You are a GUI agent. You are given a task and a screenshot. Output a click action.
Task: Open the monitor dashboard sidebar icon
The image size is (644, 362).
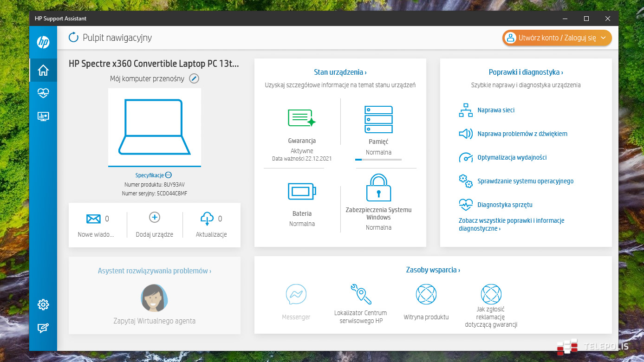pyautogui.click(x=43, y=116)
